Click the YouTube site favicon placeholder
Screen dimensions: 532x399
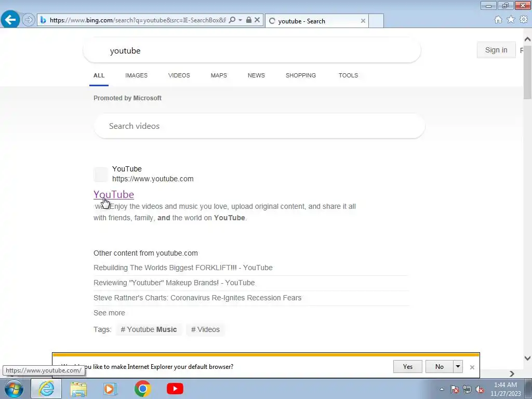(101, 175)
